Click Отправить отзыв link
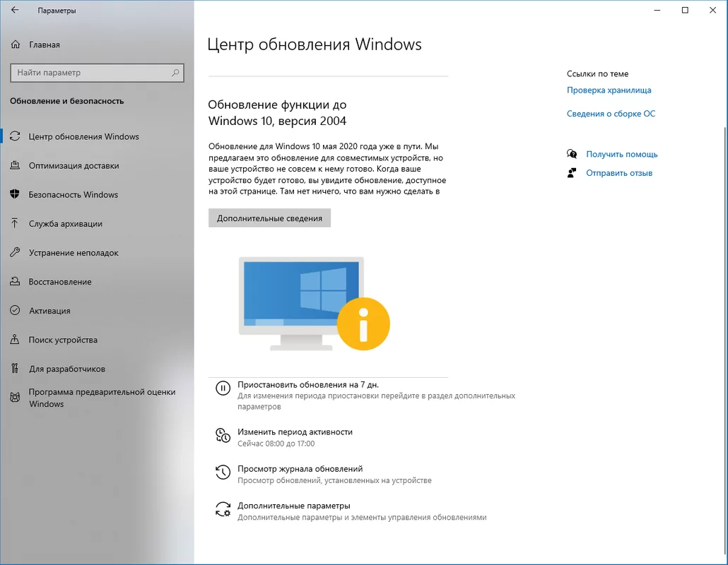Screen dimensions: 728x565 pyautogui.click(x=619, y=173)
